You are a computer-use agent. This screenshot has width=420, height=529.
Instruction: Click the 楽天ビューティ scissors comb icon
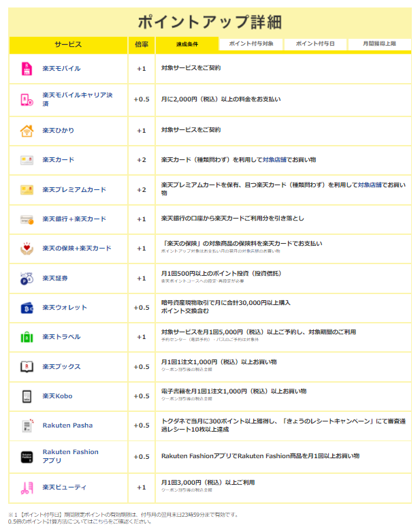click(x=27, y=488)
